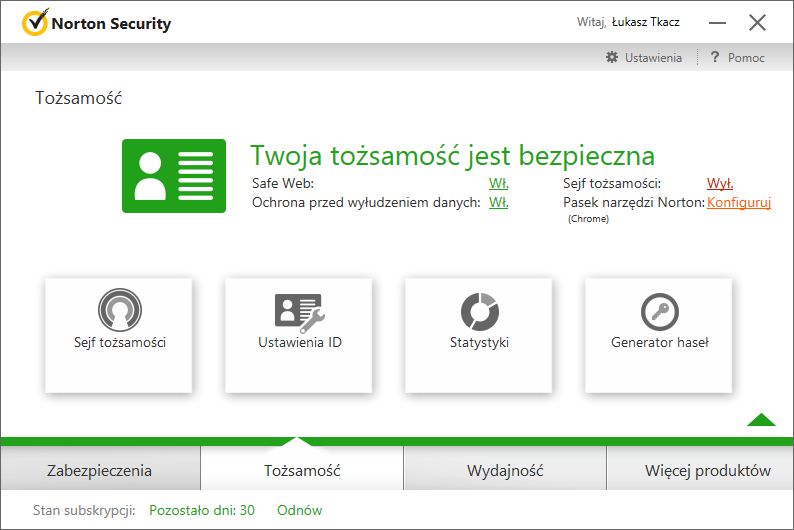
Task: Click Pozostało dni: 30 subscription text
Action: tap(202, 510)
